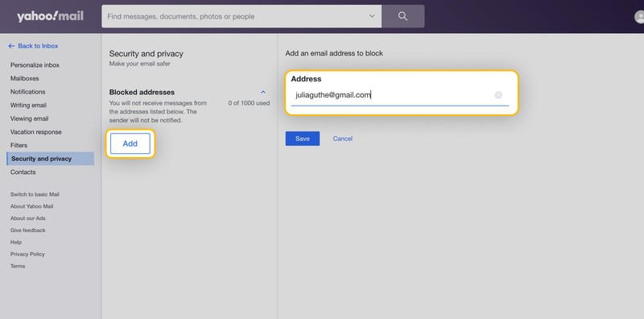The height and width of the screenshot is (319, 644).
Task: Click the "Make your email safer" subtitle
Action: tap(139, 64)
